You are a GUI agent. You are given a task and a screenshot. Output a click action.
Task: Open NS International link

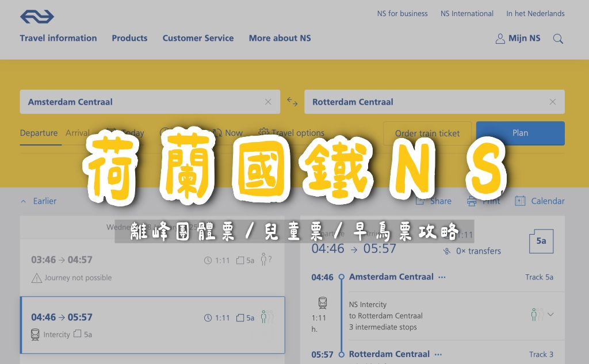point(467,14)
